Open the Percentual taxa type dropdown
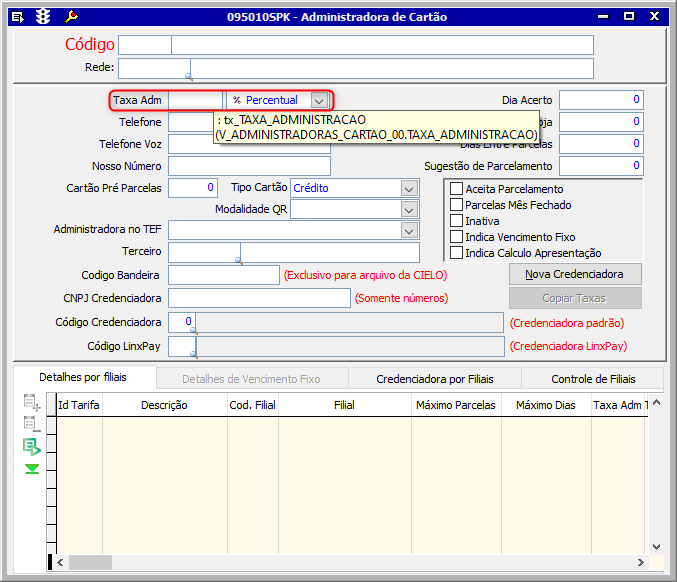This screenshot has width=677, height=582. pos(319,101)
